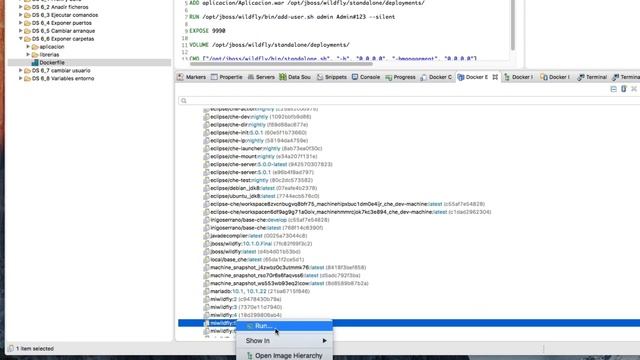This screenshot has height=360, width=640.
Task: Click the Docker Explorer tab icon
Action: click(461, 77)
